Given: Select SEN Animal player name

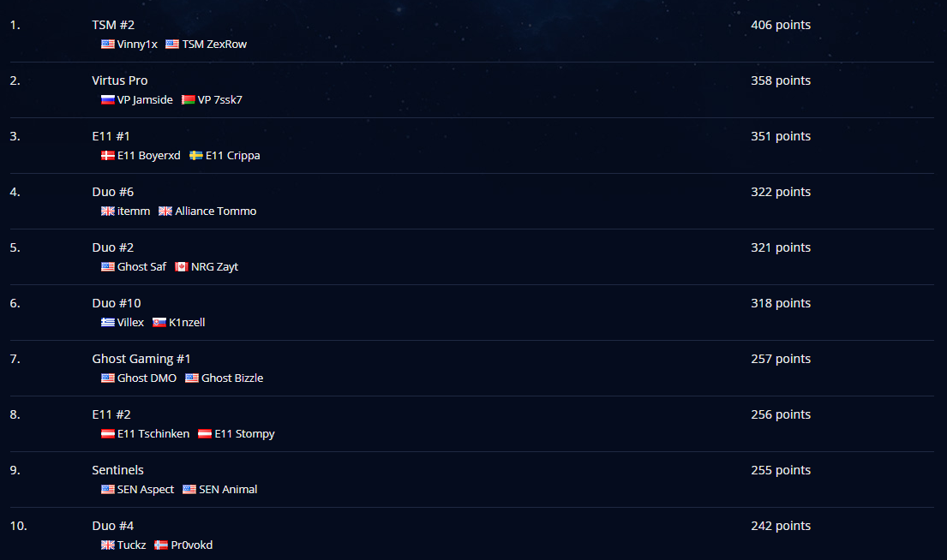Looking at the screenshot, I should [x=228, y=490].
